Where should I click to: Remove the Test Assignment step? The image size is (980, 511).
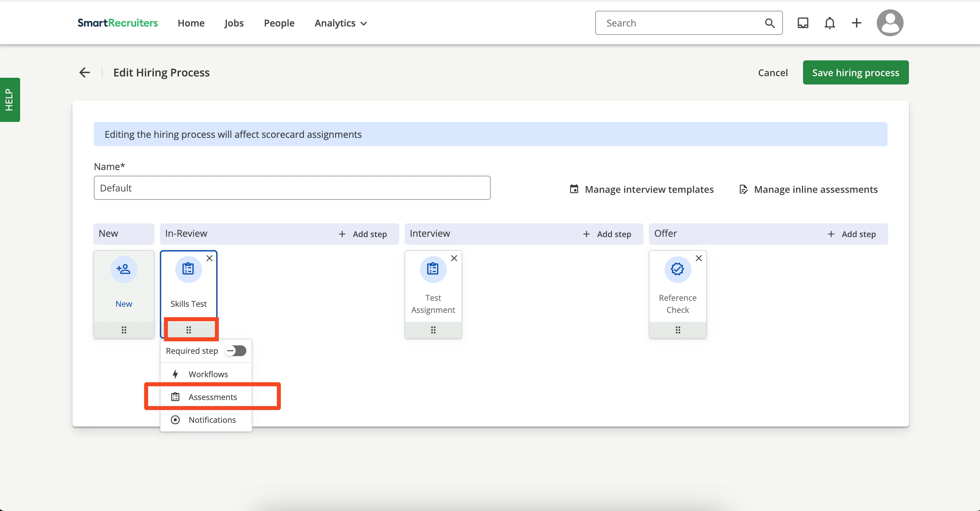click(x=454, y=259)
